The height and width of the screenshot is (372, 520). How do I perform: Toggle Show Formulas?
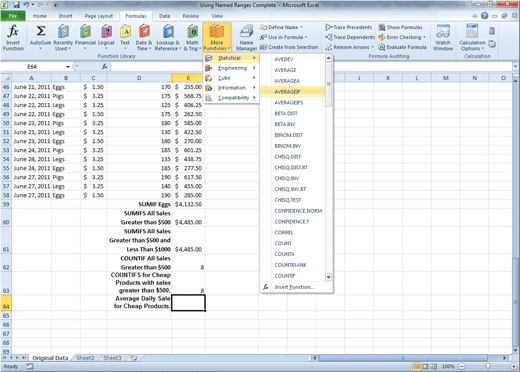tap(400, 27)
